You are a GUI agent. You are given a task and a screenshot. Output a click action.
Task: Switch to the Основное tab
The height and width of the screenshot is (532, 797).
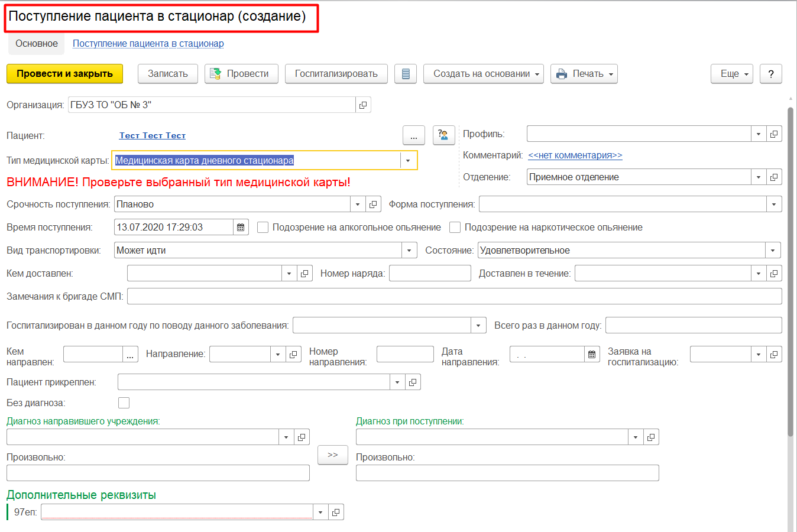click(37, 44)
